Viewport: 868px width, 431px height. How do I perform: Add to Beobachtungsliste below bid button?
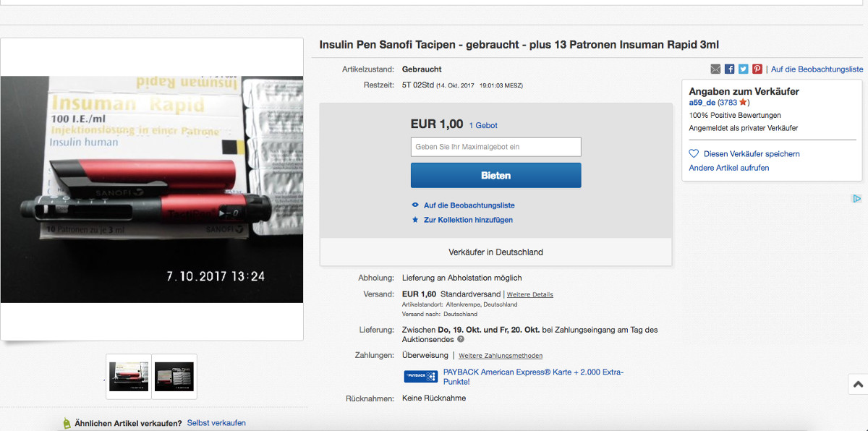pos(469,205)
